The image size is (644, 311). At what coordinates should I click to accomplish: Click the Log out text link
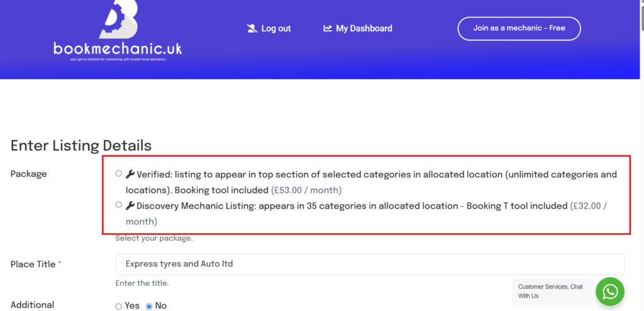tap(276, 28)
